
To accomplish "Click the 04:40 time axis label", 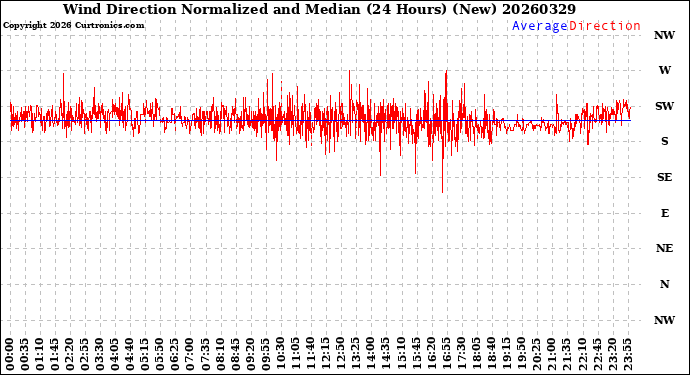I will (130, 355).
